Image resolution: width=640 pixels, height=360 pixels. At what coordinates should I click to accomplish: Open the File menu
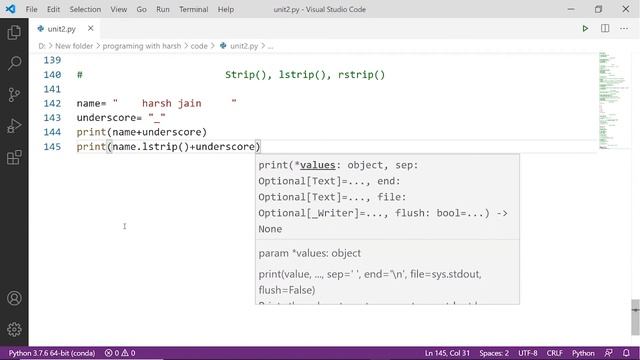pyautogui.click(x=31, y=9)
